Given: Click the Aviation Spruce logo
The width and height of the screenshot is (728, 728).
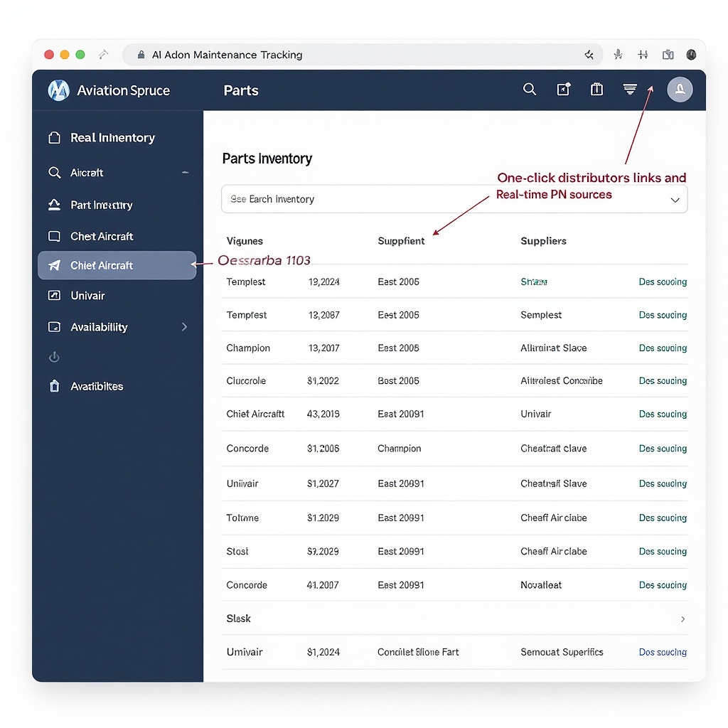Looking at the screenshot, I should [x=59, y=90].
